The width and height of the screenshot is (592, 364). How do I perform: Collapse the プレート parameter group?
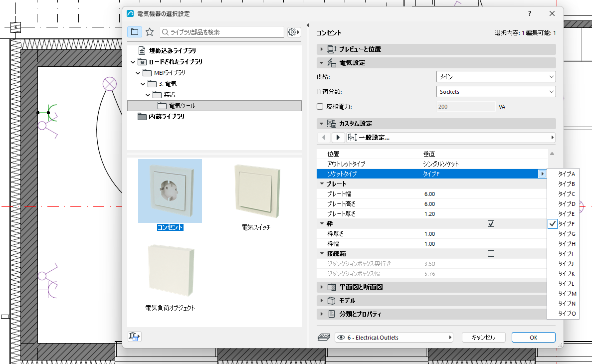tap(322, 184)
